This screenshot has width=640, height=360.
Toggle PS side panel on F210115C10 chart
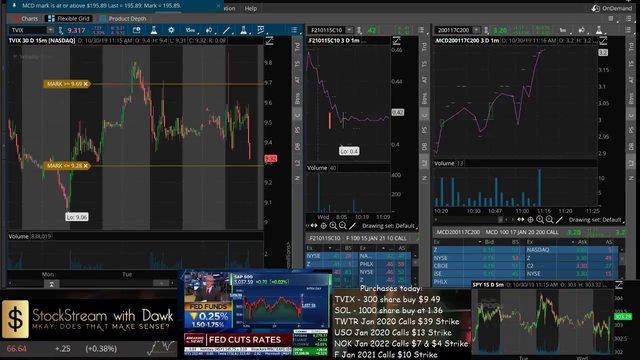pyautogui.click(x=424, y=130)
